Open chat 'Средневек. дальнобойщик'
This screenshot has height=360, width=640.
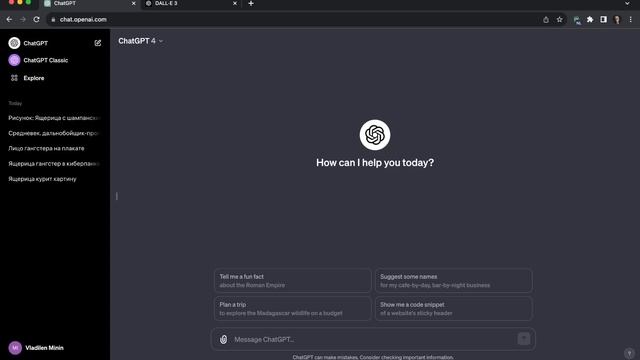click(54, 133)
